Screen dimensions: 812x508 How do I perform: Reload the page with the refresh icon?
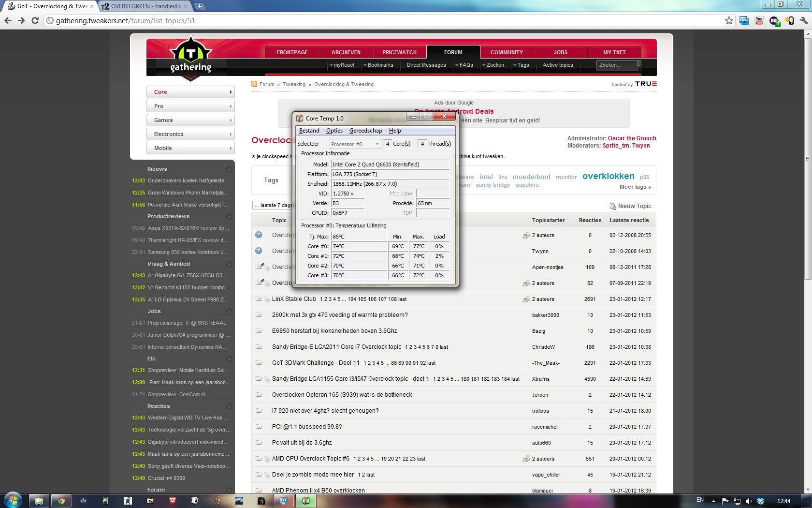click(35, 20)
